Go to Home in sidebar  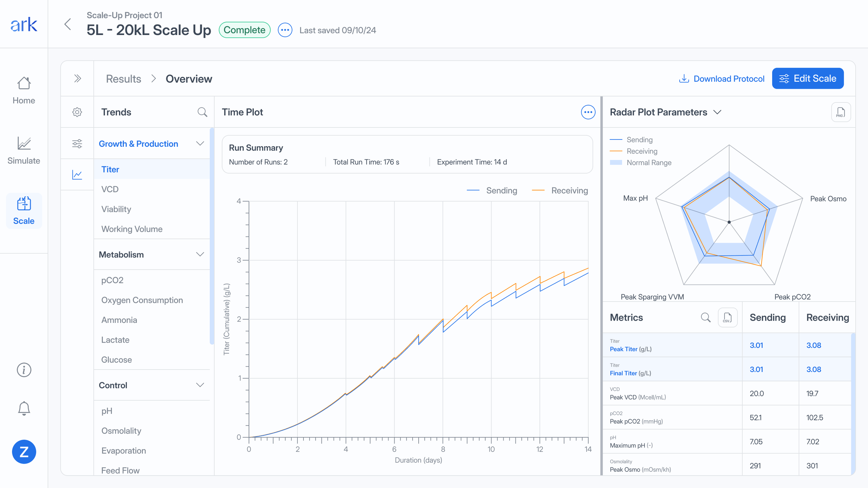tap(24, 91)
